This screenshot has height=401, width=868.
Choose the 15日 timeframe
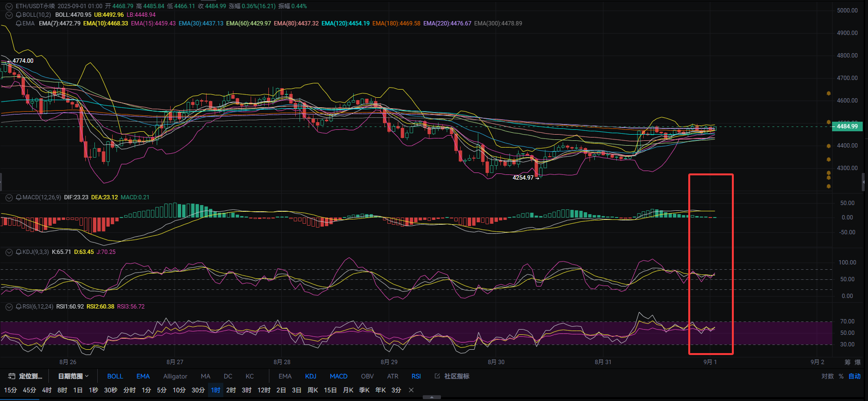(330, 390)
